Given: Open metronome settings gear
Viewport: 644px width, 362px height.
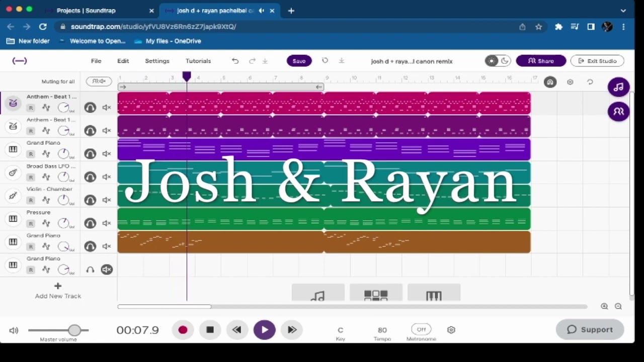Looking at the screenshot, I should pos(451,330).
